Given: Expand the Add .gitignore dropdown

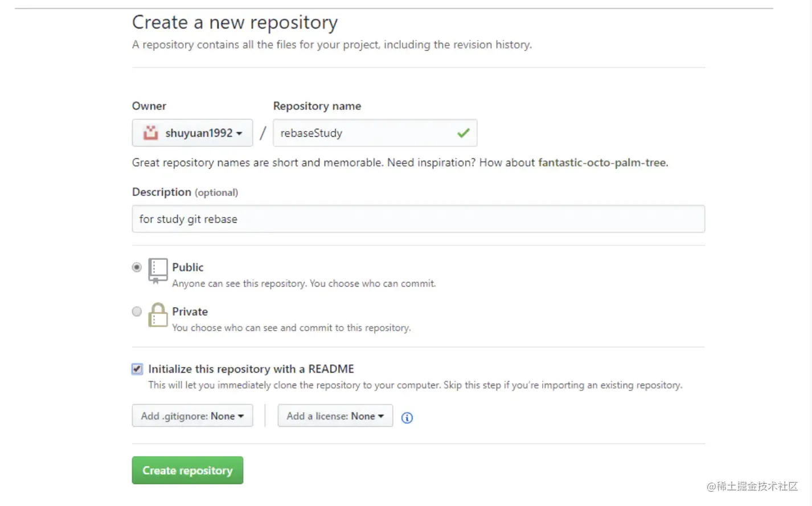Looking at the screenshot, I should [192, 416].
